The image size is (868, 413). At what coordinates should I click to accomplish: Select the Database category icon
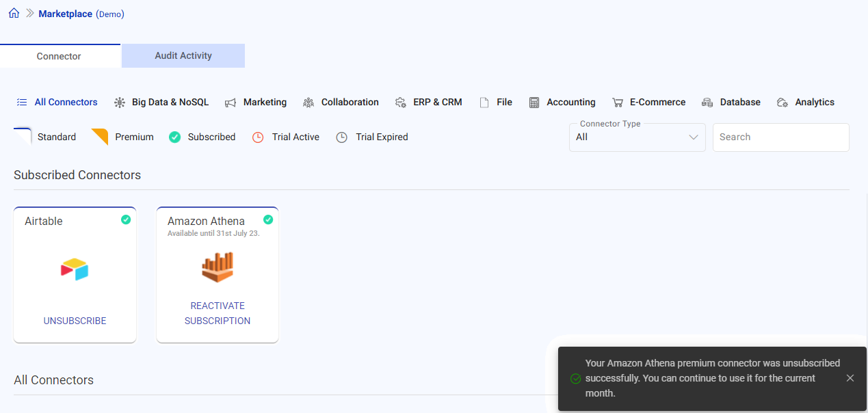pyautogui.click(x=707, y=101)
